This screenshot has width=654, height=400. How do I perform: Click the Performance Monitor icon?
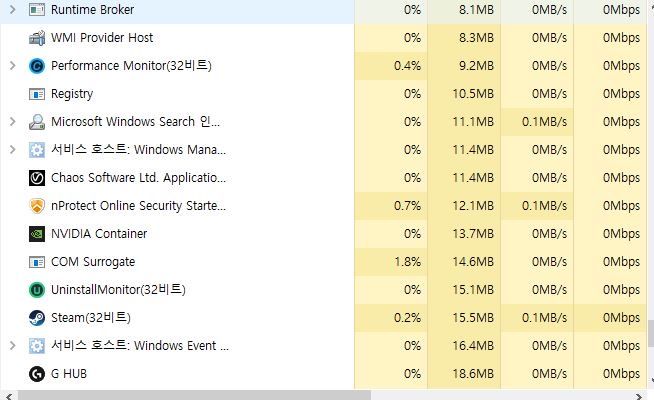[37, 66]
